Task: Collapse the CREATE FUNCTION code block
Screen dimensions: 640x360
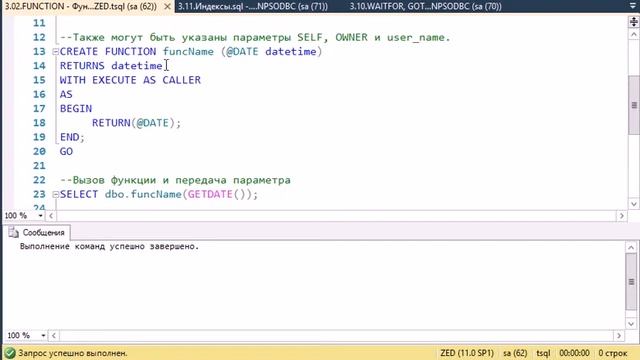Action: click(x=56, y=52)
